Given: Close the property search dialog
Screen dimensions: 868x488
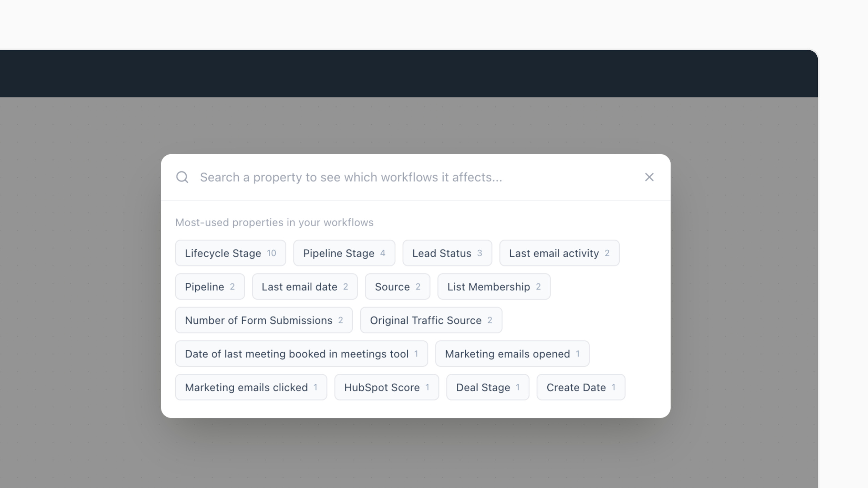Looking at the screenshot, I should (649, 177).
